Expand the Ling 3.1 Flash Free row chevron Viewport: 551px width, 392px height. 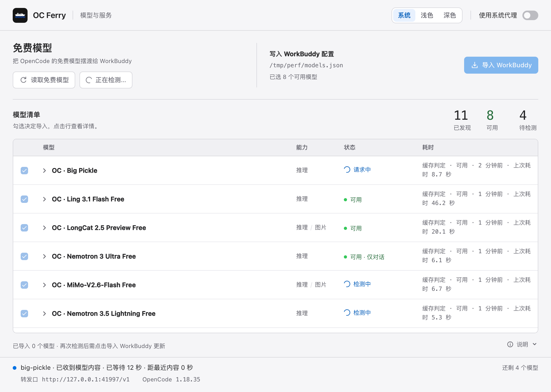pyautogui.click(x=45, y=199)
